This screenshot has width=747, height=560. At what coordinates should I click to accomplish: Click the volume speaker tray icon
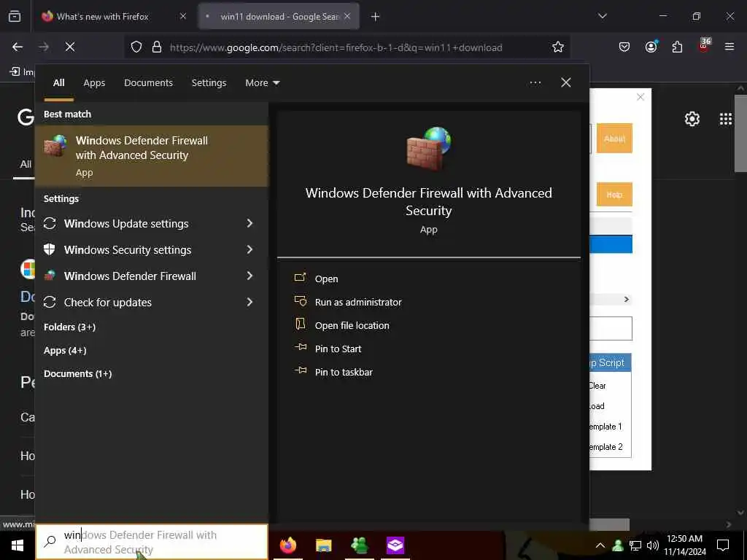coord(653,545)
